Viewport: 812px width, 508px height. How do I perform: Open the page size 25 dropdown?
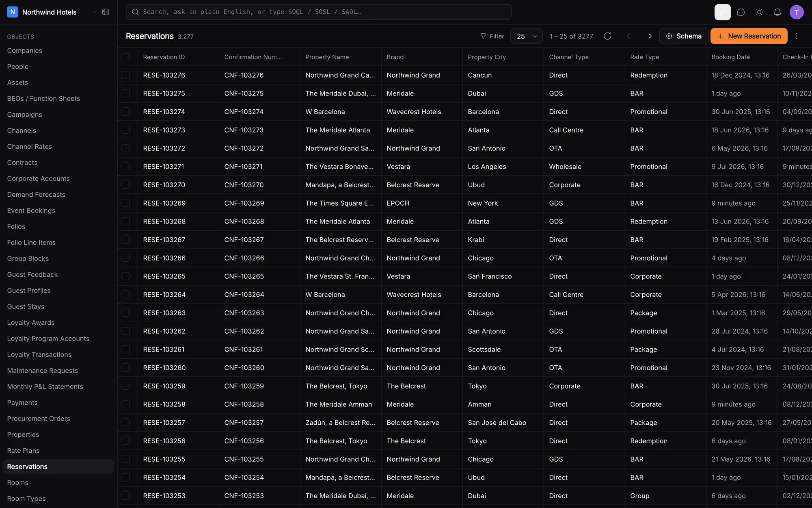526,36
